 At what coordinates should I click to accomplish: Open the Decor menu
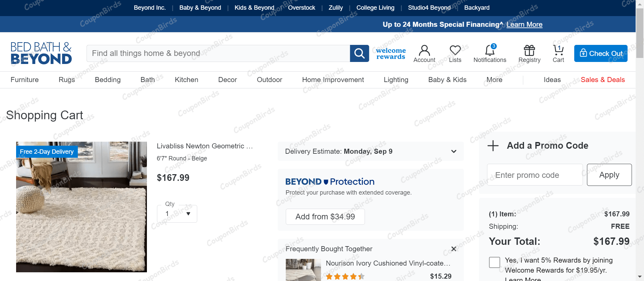pyautogui.click(x=227, y=80)
